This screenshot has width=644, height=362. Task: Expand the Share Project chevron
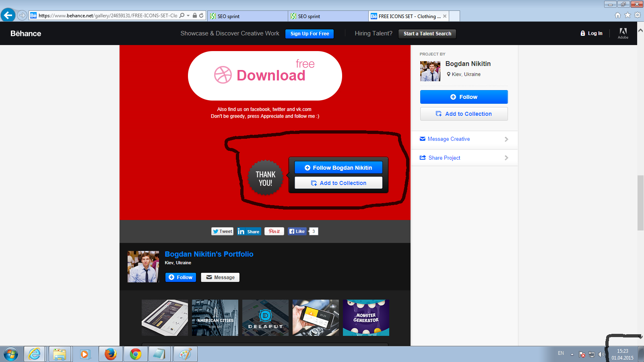(506, 158)
